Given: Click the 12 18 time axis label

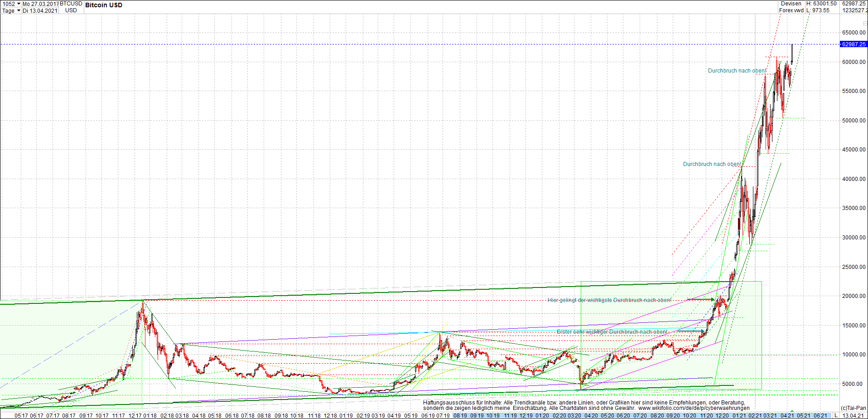Looking at the screenshot, I should (330, 415).
